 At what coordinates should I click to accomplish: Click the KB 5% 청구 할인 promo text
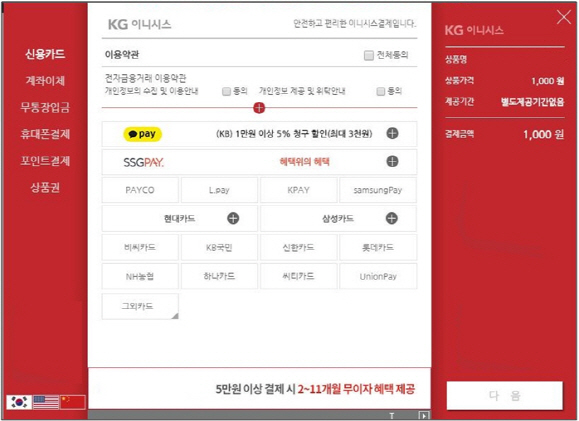click(x=294, y=134)
